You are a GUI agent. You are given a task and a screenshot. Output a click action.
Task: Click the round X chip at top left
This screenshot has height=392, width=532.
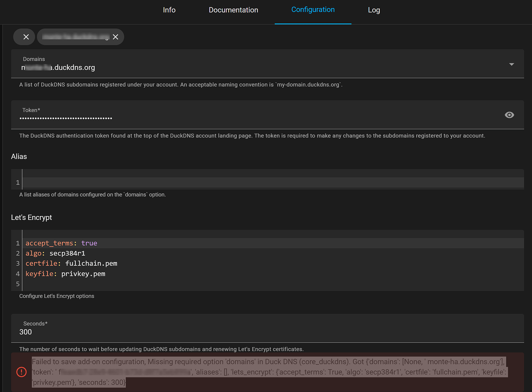coord(24,36)
